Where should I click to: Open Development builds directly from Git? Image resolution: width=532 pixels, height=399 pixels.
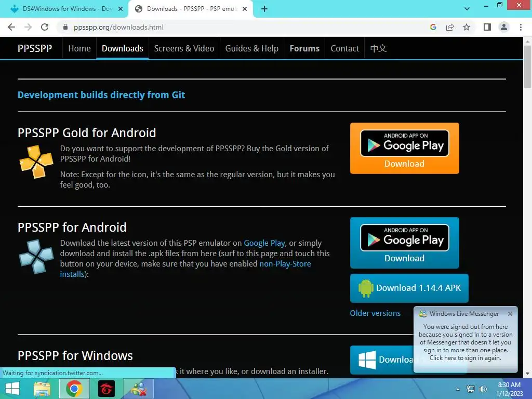[101, 95]
